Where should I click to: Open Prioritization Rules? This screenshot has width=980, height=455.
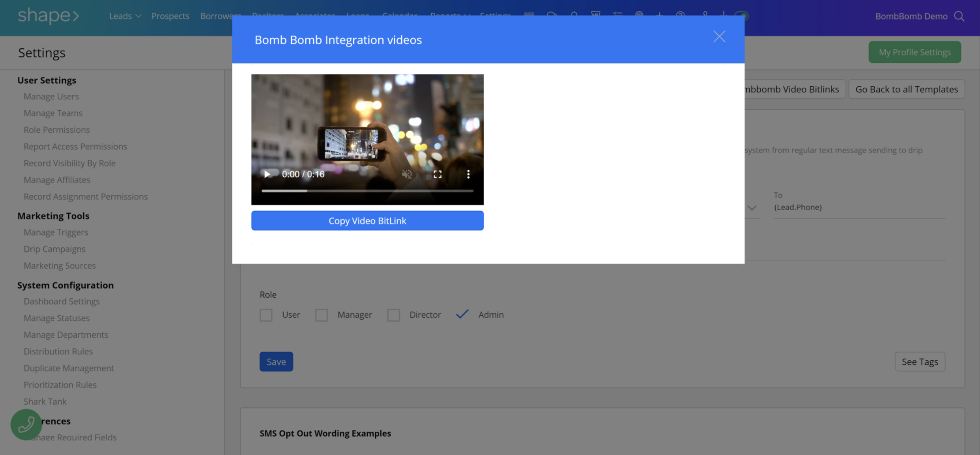[60, 385]
